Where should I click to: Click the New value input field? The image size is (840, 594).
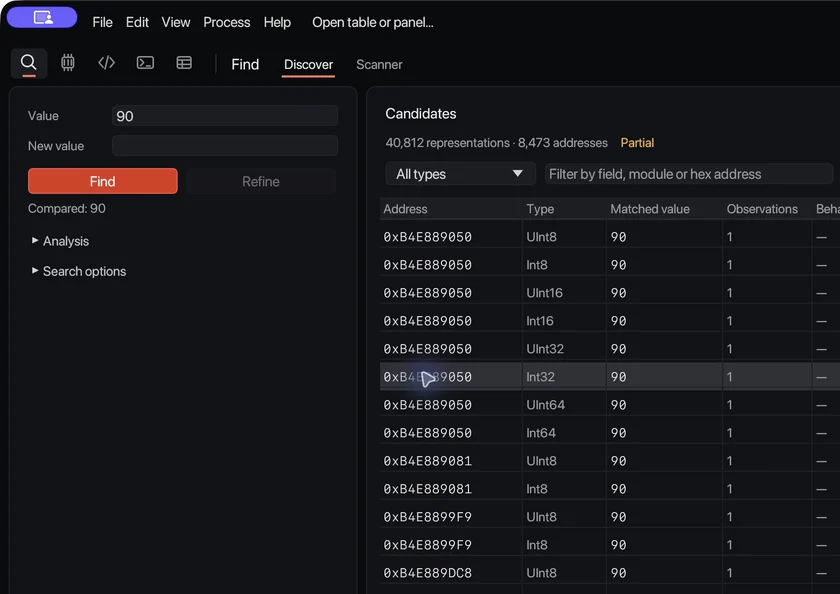(225, 146)
